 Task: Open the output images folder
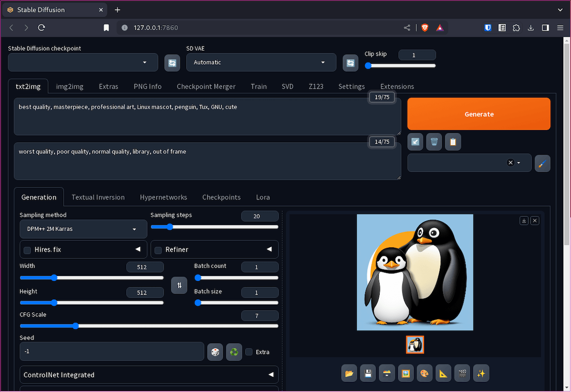(349, 373)
